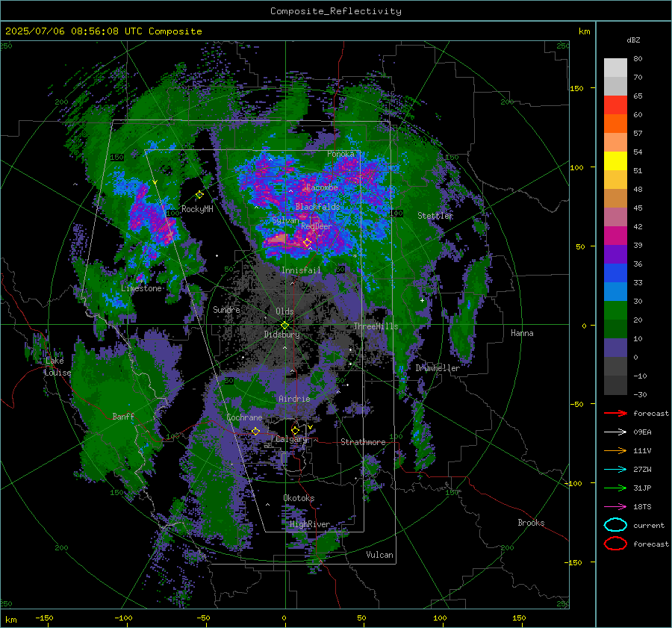Click the Stettler city label
This screenshot has height=628, width=672.
(435, 216)
